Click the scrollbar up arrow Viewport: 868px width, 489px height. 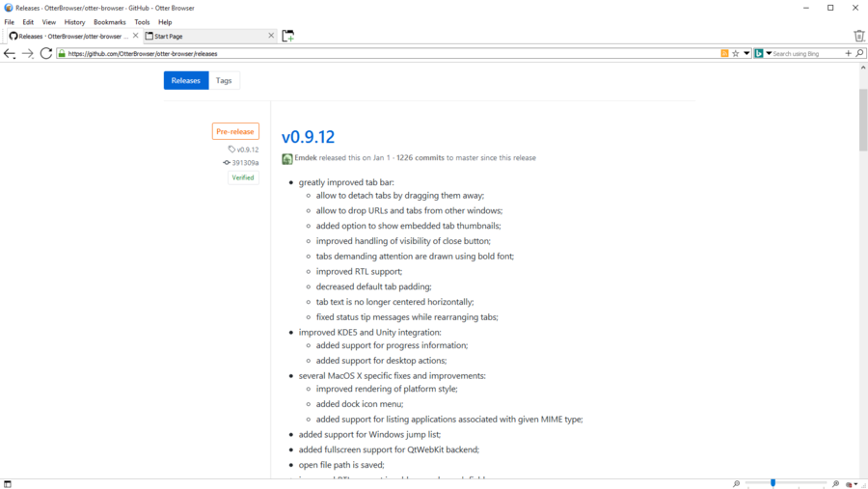863,68
